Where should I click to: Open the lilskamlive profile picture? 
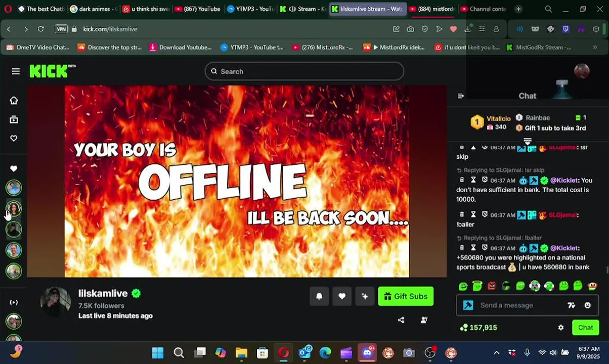pos(56,302)
